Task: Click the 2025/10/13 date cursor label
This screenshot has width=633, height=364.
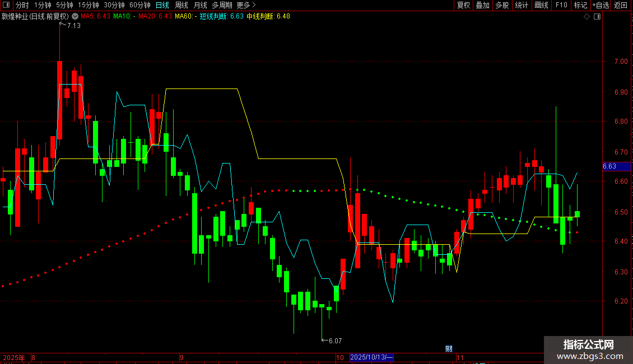Action: coord(371,357)
